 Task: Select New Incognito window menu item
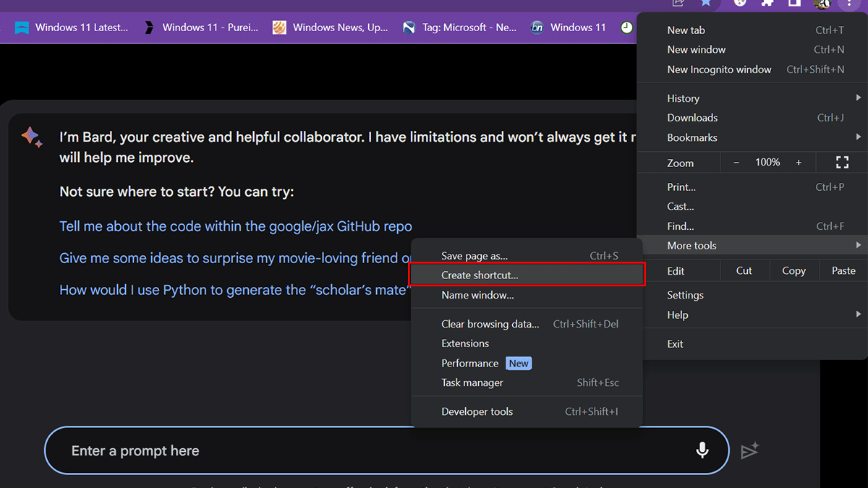(x=719, y=69)
